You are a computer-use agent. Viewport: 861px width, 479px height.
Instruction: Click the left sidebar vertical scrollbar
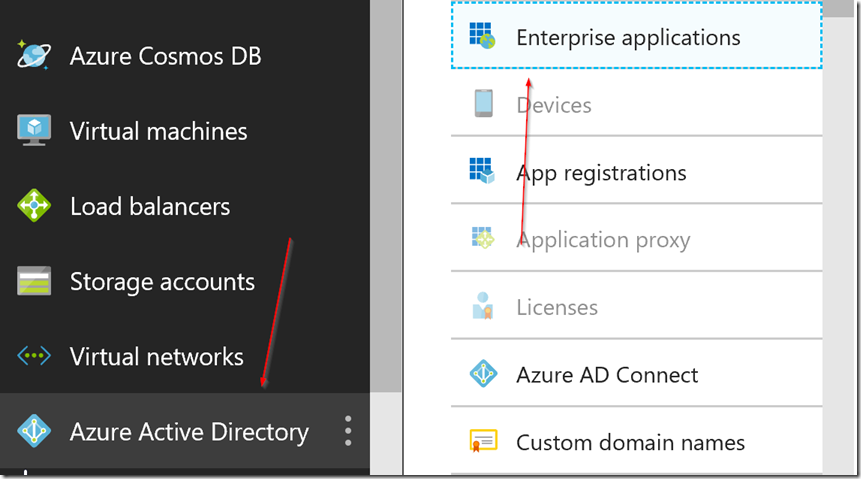[x=385, y=198]
